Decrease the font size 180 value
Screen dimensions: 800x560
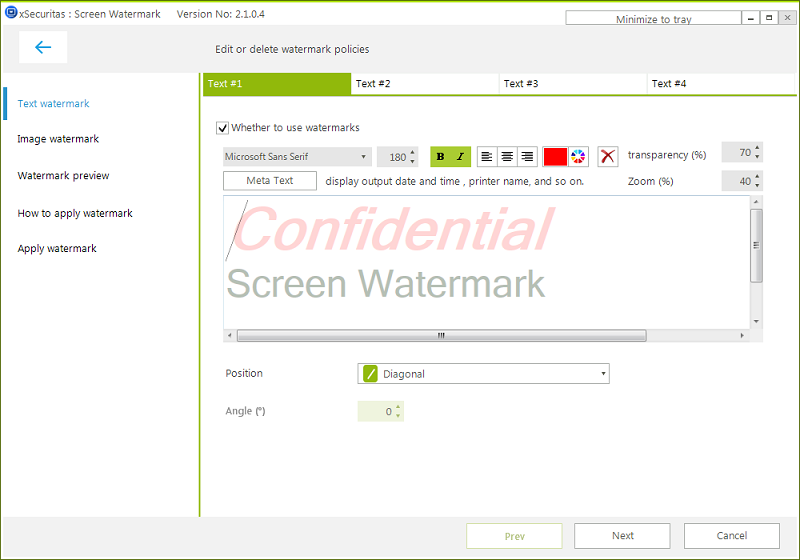point(413,162)
